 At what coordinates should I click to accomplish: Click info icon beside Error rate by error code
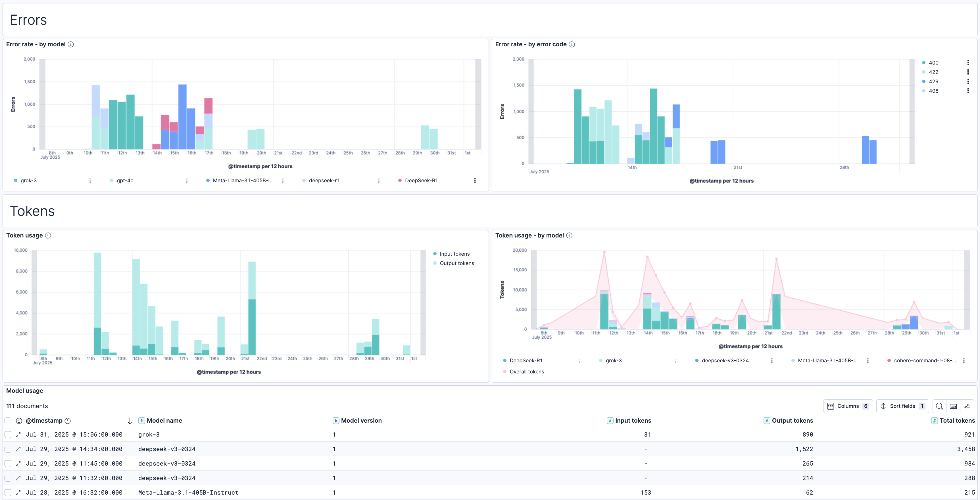pos(572,45)
